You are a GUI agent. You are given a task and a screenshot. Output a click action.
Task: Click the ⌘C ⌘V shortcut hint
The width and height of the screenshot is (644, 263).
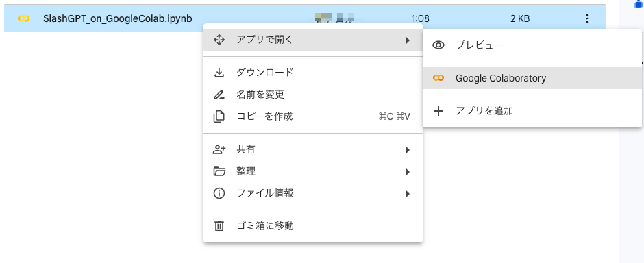click(x=394, y=117)
